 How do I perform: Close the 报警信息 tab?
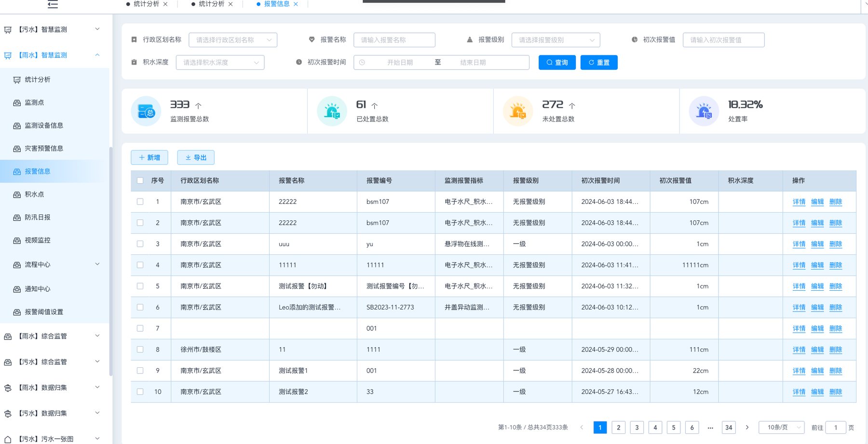296,4
